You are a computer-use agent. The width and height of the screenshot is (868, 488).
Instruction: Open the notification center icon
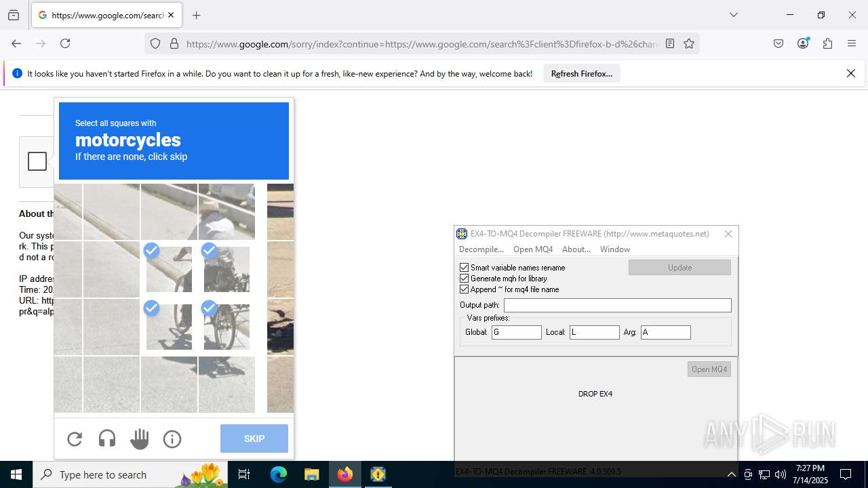[846, 474]
